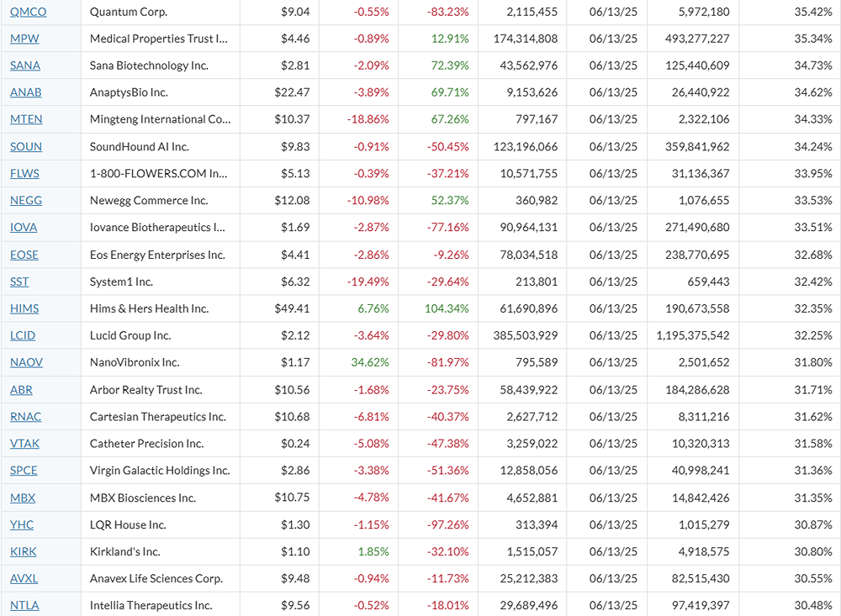This screenshot has height=616, width=841.
Task: Go to the NEGG ticker link
Action: [25, 200]
